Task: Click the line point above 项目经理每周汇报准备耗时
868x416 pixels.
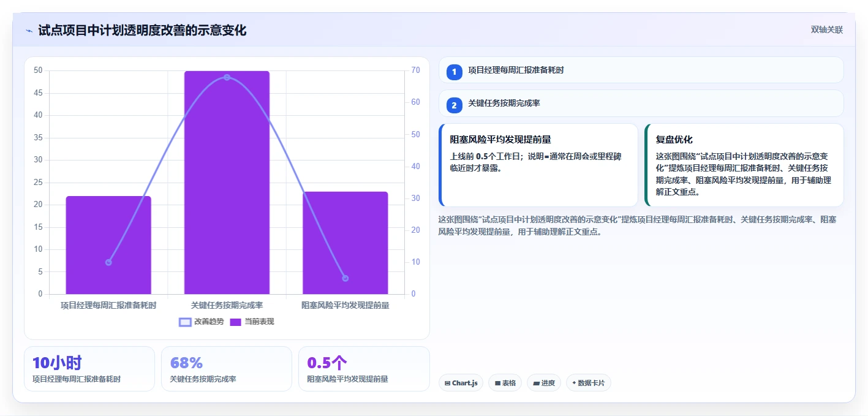Action: [108, 262]
